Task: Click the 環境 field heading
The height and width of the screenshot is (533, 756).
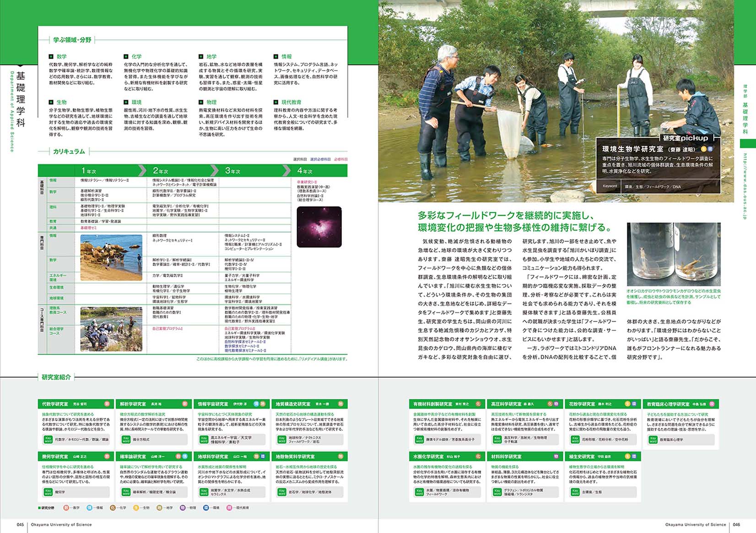Action: pos(136,103)
